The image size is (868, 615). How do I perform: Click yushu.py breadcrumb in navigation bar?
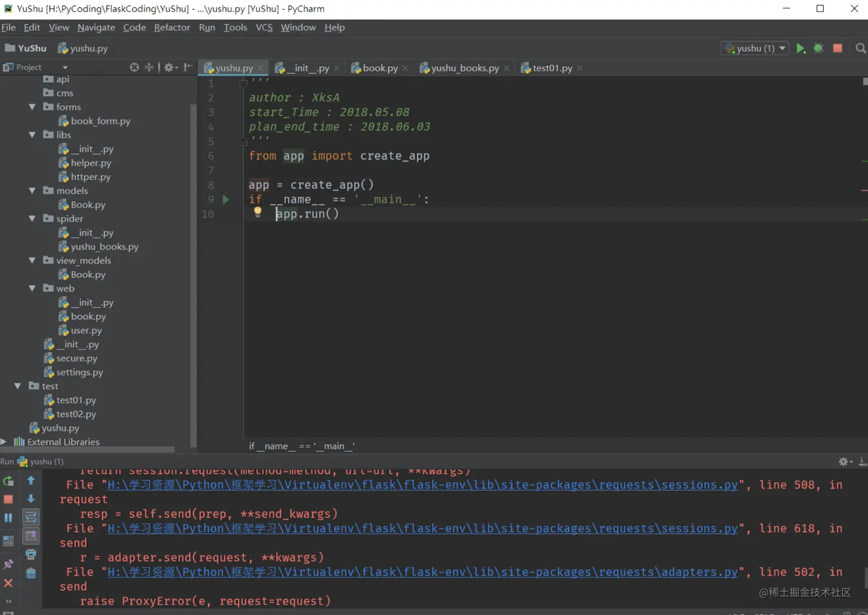coord(83,48)
